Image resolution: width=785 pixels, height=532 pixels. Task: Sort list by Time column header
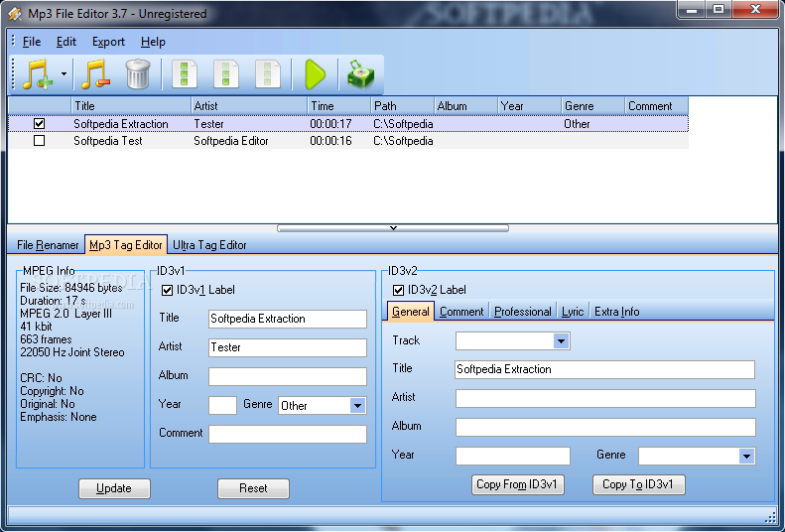339,106
